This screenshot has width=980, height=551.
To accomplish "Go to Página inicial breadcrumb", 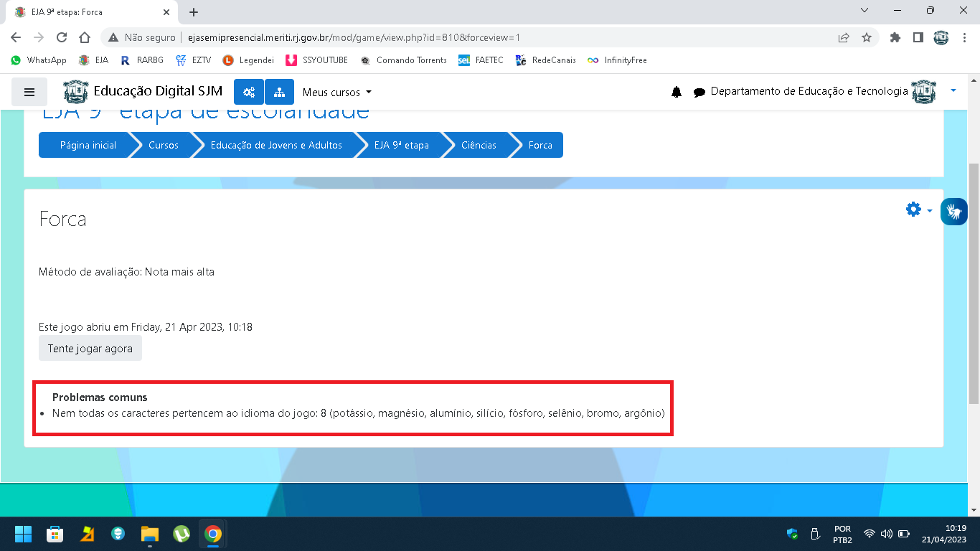I will tap(88, 145).
